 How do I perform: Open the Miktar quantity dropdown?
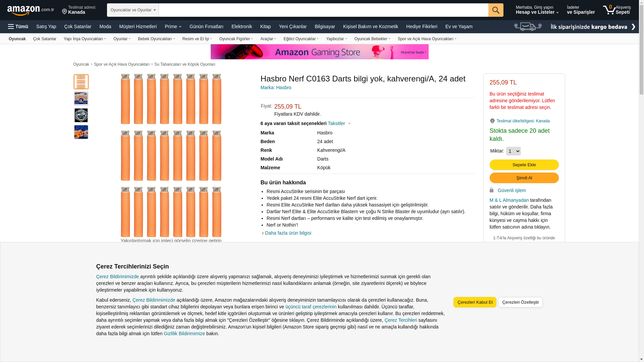(513, 151)
